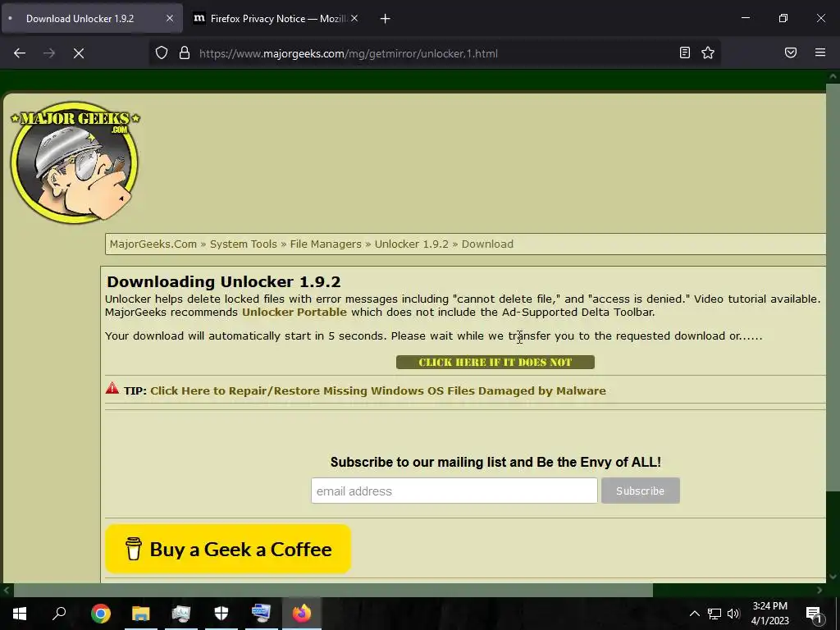Click the 'Download' breadcrumb text
840x630 pixels.
pyautogui.click(x=487, y=244)
